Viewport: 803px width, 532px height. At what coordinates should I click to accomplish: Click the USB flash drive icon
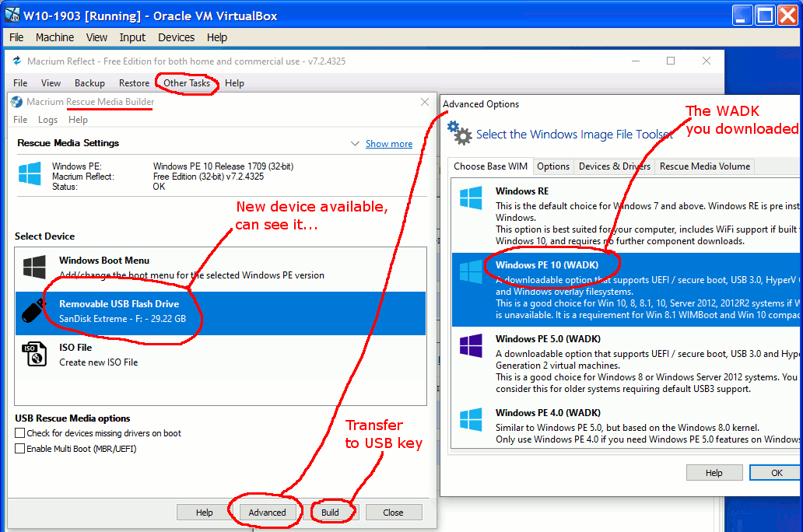click(34, 310)
